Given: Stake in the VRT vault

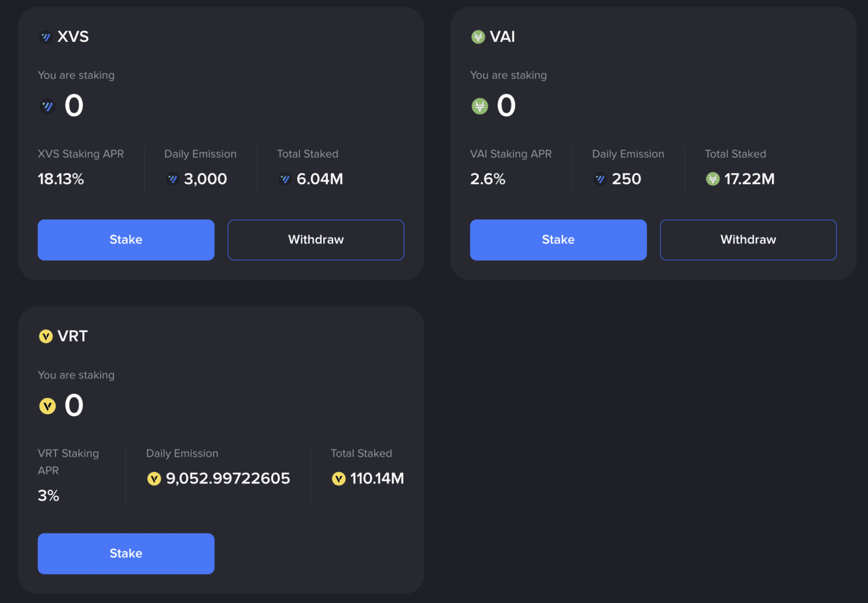Looking at the screenshot, I should tap(126, 554).
